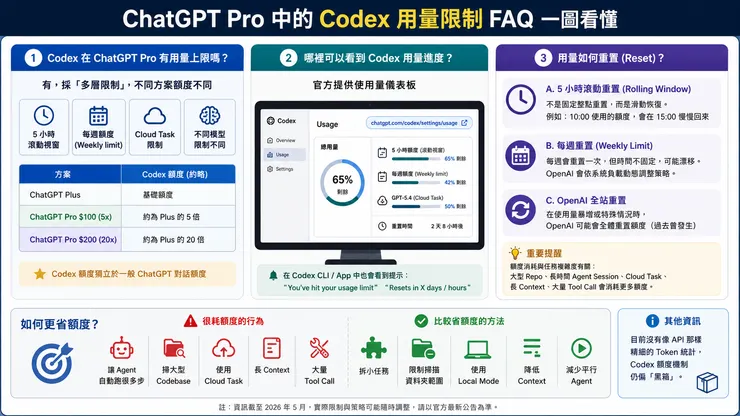
Task: Click the info icon beside 其他資訊
Action: pos(652,321)
